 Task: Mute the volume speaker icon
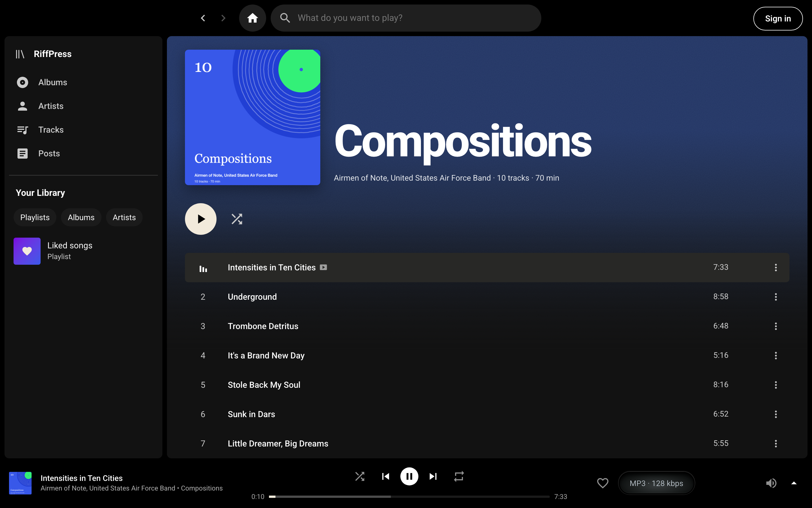coord(771,483)
